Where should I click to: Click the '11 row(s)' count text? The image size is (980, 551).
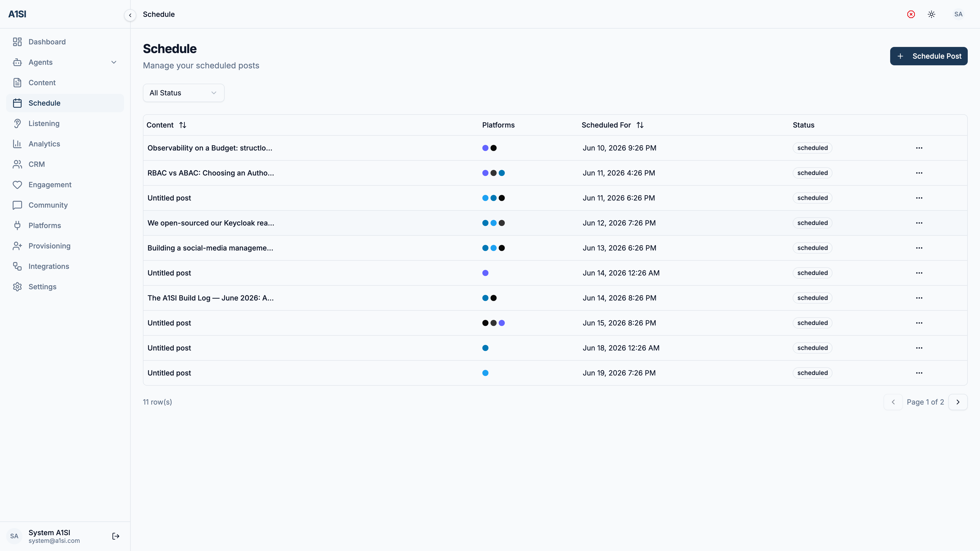[157, 402]
